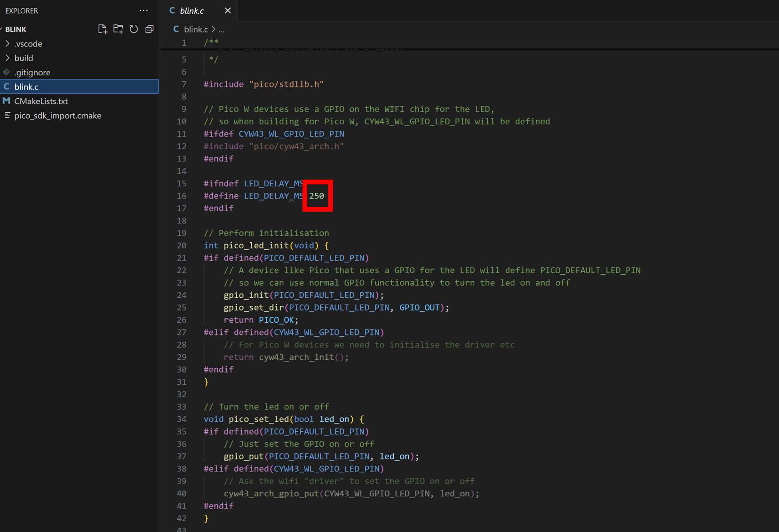
Task: Click the gitignore file icon
Action: tap(7, 72)
